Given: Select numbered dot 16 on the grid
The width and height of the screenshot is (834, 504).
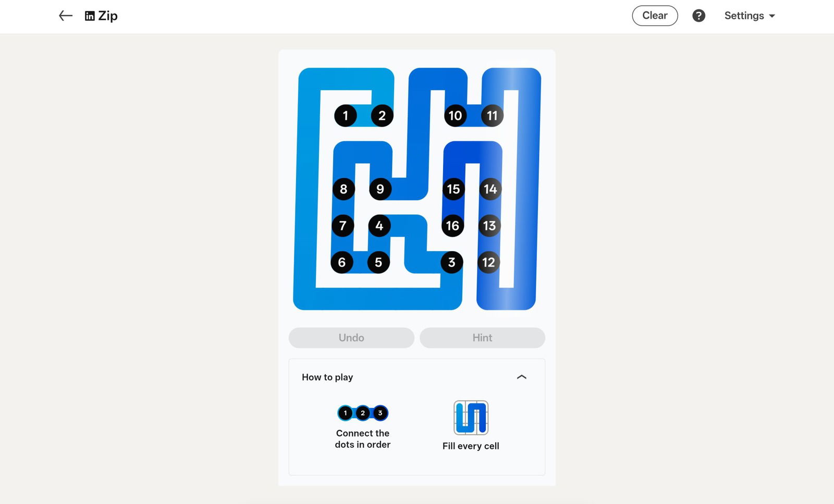Looking at the screenshot, I should click(452, 226).
